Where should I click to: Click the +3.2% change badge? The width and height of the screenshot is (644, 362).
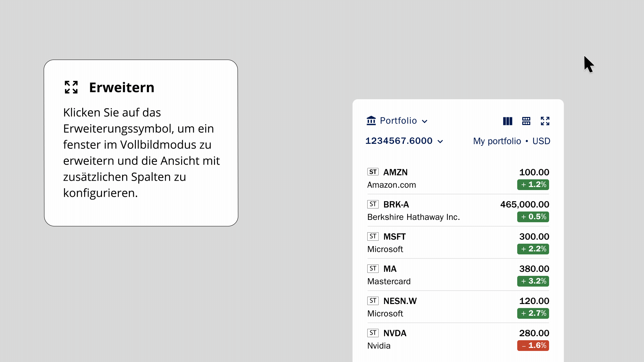coord(533,281)
